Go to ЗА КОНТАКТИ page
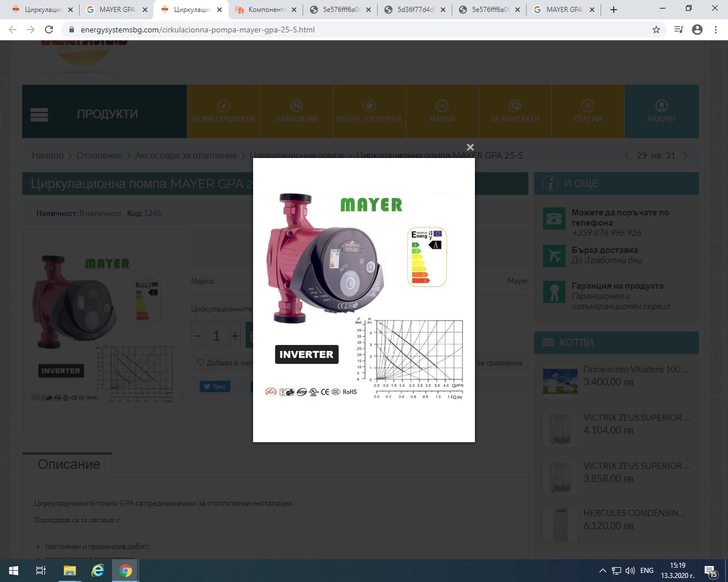728x582 pixels. tap(515, 111)
